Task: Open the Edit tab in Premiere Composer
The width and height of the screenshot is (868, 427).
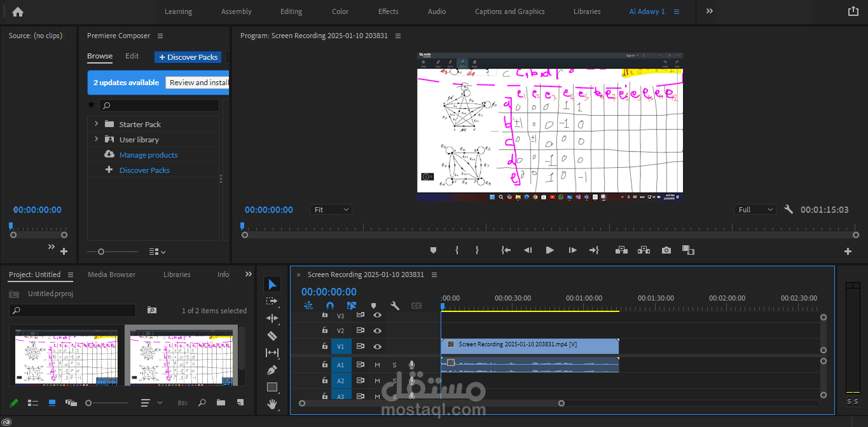Action: (x=132, y=56)
